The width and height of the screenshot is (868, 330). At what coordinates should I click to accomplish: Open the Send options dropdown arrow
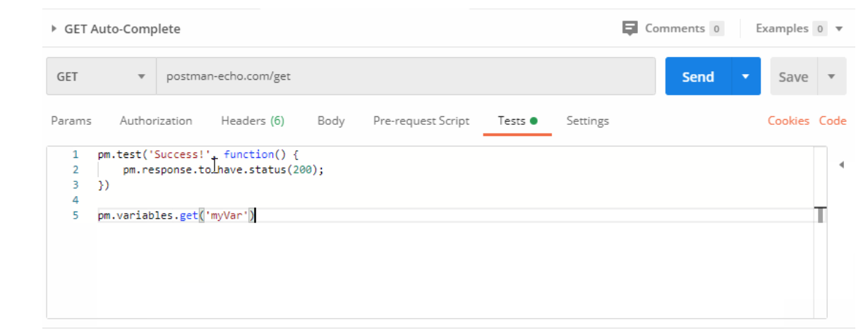(746, 76)
